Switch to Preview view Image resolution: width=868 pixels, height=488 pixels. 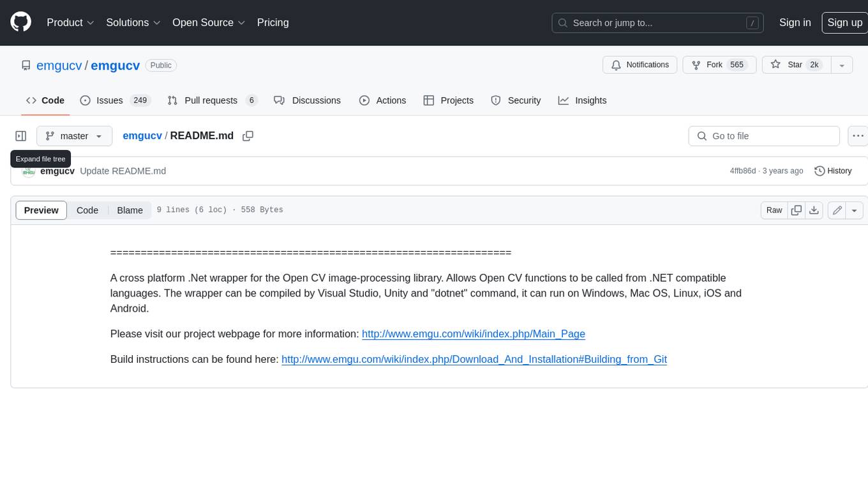[41, 210]
